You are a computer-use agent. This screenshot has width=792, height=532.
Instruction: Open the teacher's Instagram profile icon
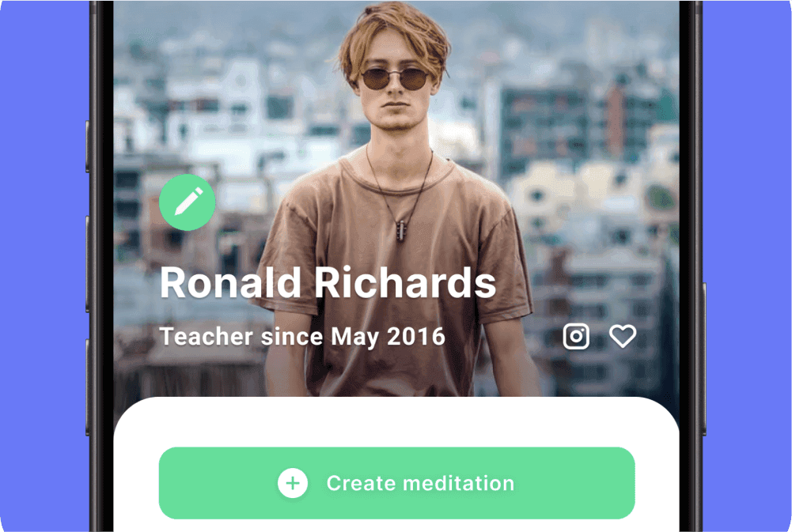pos(576,336)
